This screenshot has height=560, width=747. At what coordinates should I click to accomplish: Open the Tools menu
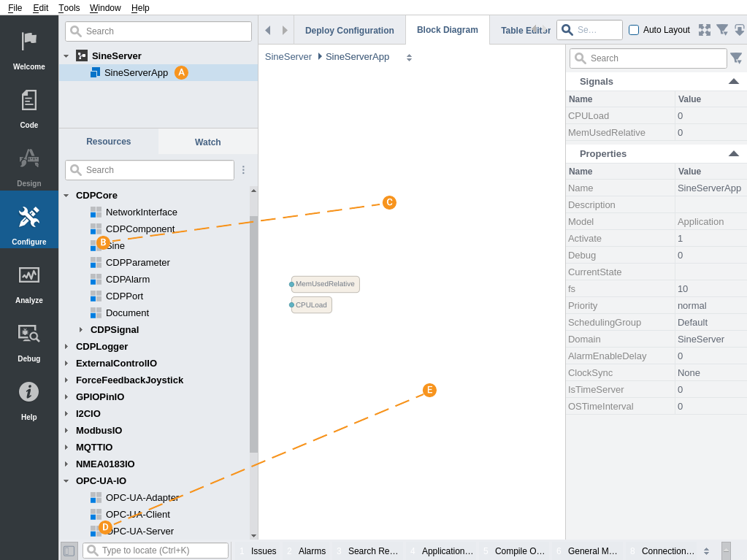[x=69, y=7]
